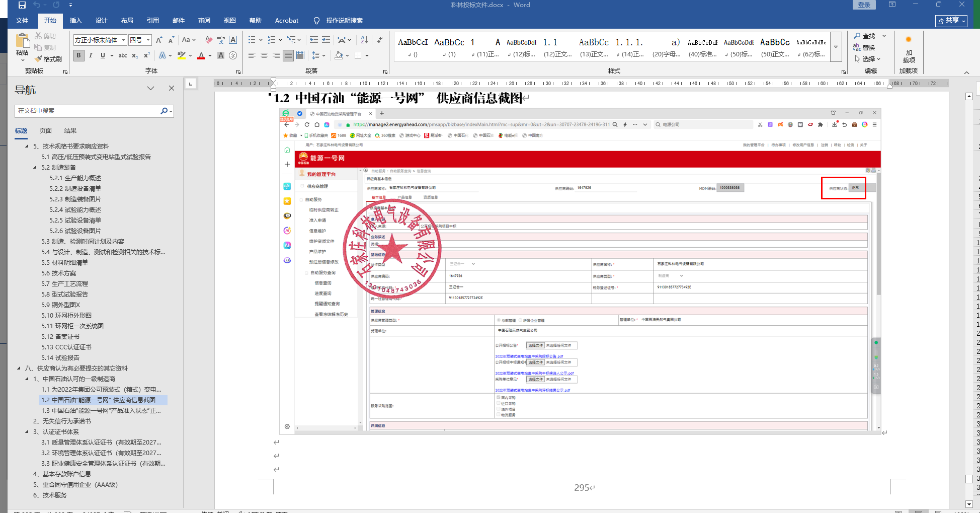Image resolution: width=980 pixels, height=513 pixels.
Task: Open the change case Aa dropdown
Action: [188, 40]
